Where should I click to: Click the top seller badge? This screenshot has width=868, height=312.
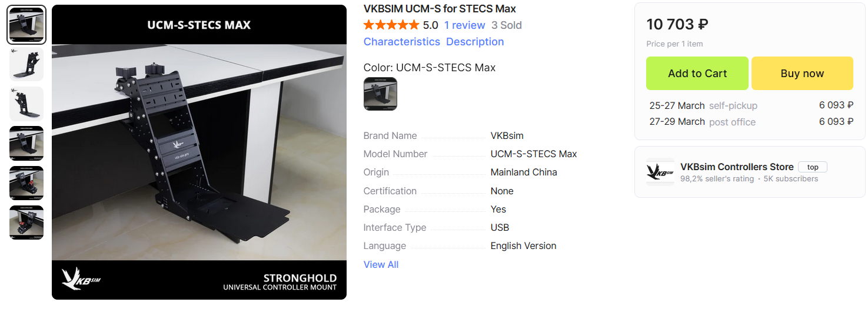[x=813, y=167]
